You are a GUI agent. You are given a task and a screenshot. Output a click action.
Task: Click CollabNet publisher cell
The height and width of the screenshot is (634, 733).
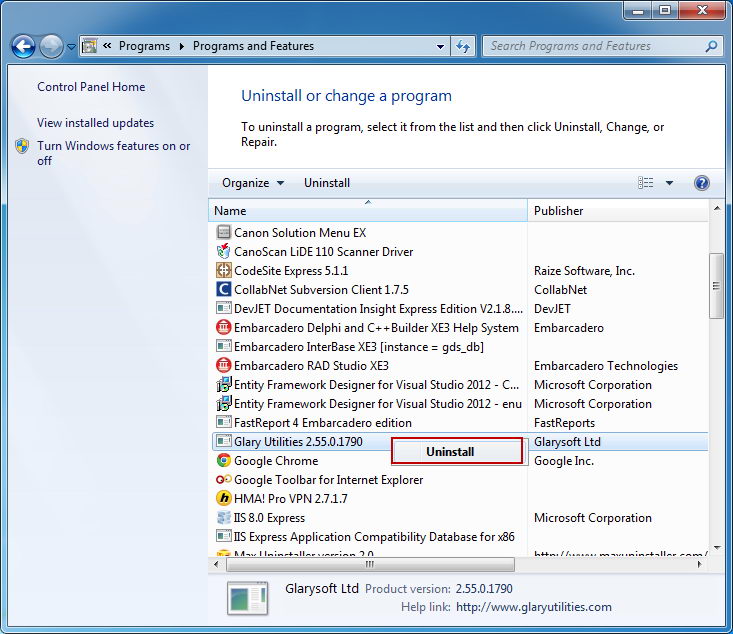coord(560,290)
